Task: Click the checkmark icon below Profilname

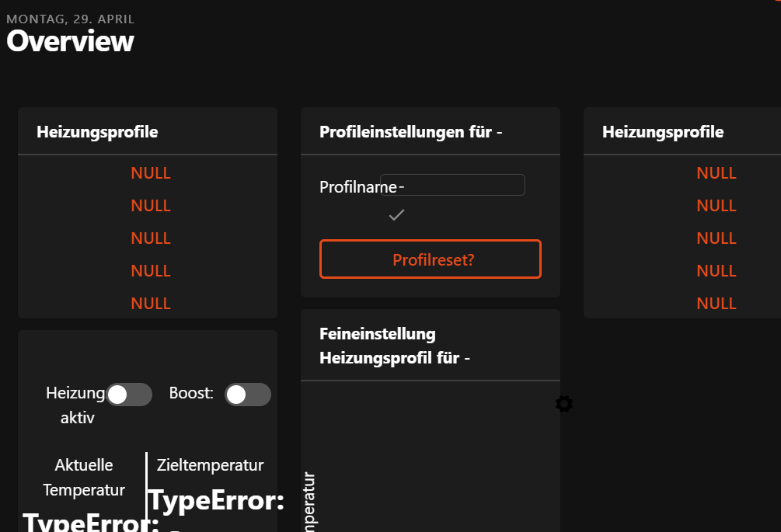Action: click(x=396, y=215)
